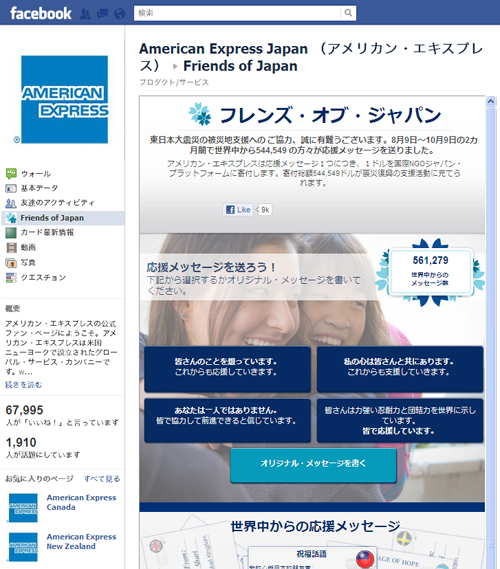Screen dimensions: 500x569
Task: Open messages icon in header
Action: (x=103, y=14)
